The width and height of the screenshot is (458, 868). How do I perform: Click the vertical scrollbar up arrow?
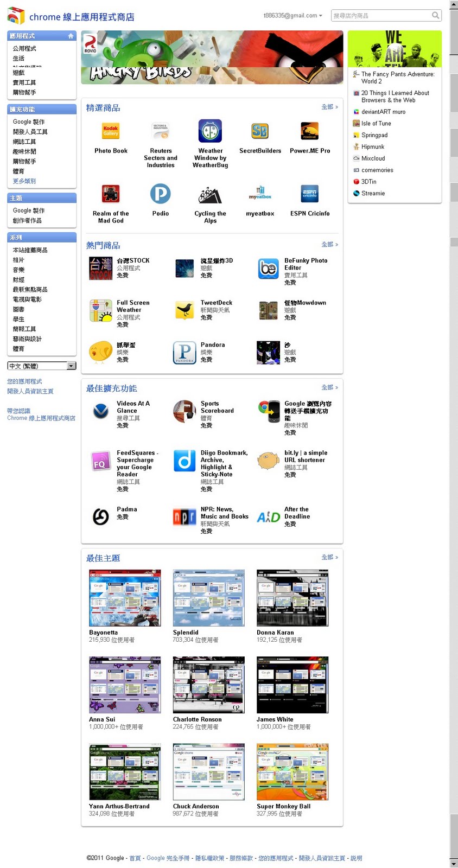point(454,4)
